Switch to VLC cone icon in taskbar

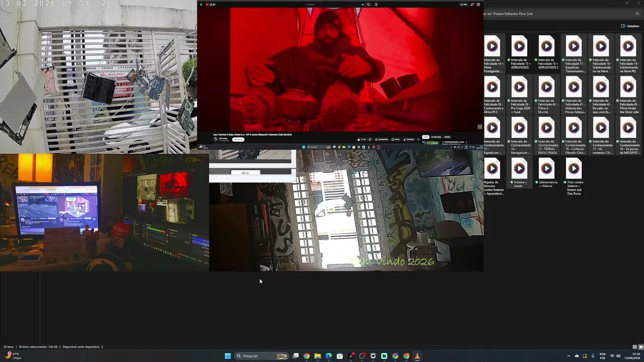(x=417, y=356)
